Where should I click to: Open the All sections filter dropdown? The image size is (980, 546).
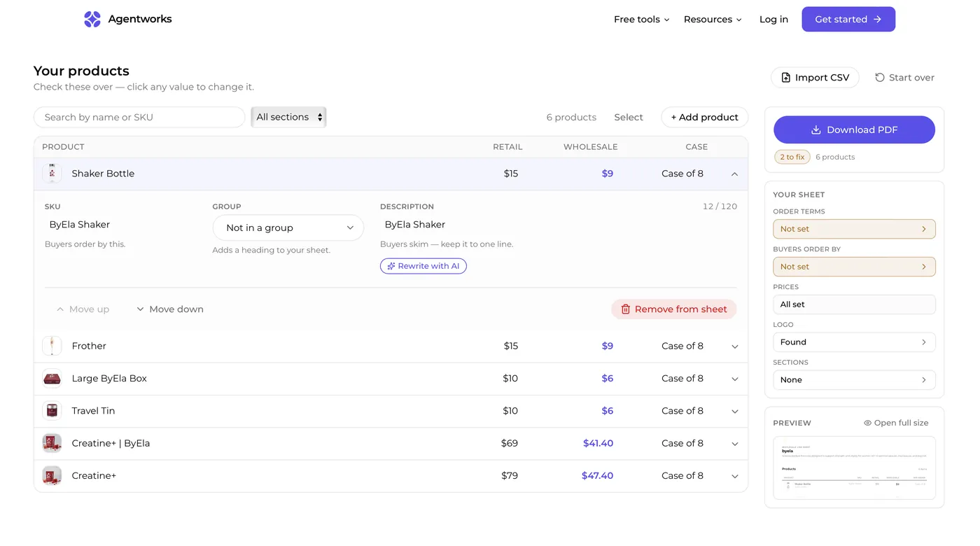[288, 117]
